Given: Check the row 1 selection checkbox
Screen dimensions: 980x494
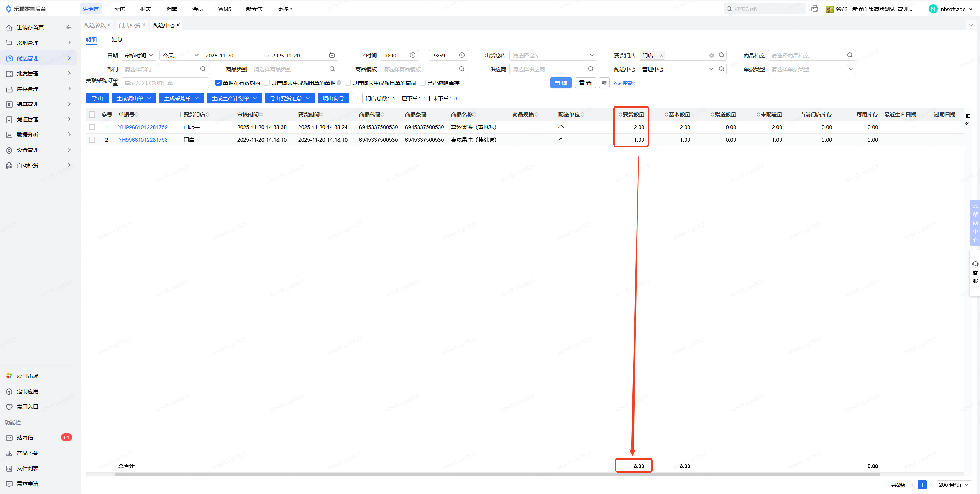Looking at the screenshot, I should tap(92, 127).
